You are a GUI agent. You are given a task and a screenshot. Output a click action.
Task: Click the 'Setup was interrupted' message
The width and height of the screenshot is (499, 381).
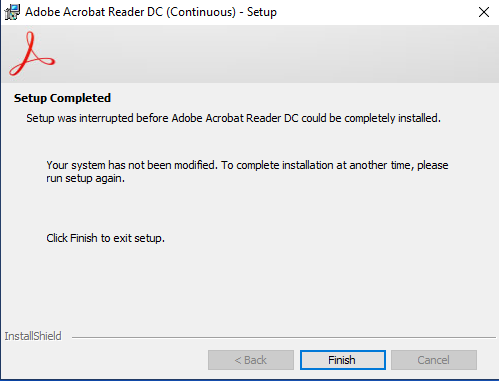point(233,118)
